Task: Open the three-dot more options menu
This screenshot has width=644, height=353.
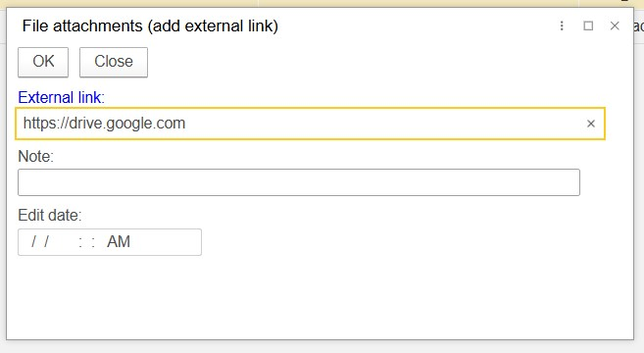Action: pos(562,25)
